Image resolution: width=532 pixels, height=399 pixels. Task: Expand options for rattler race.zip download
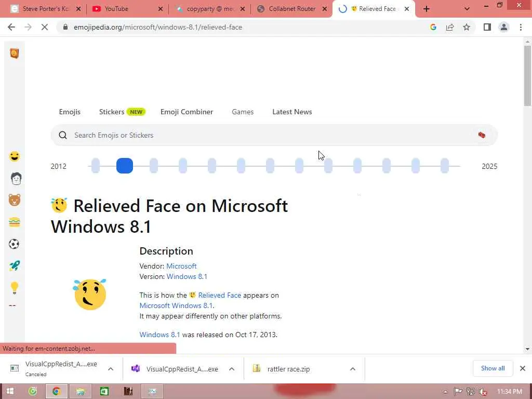pyautogui.click(x=353, y=369)
